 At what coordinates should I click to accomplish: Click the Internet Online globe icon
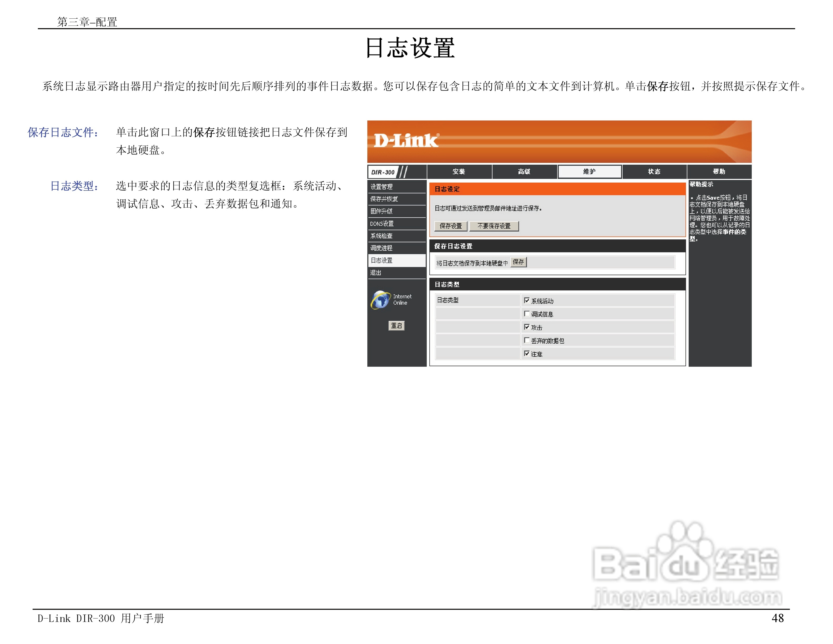[380, 299]
